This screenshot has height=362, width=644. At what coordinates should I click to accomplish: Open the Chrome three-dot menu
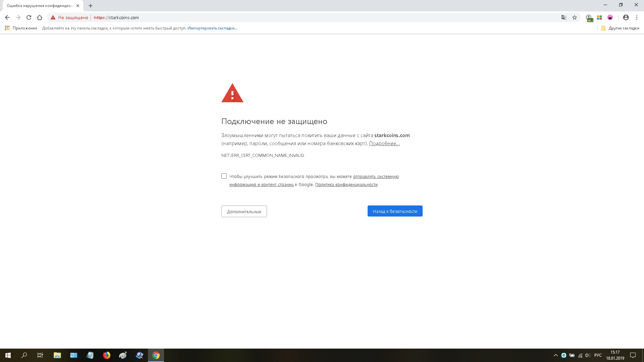click(637, 17)
